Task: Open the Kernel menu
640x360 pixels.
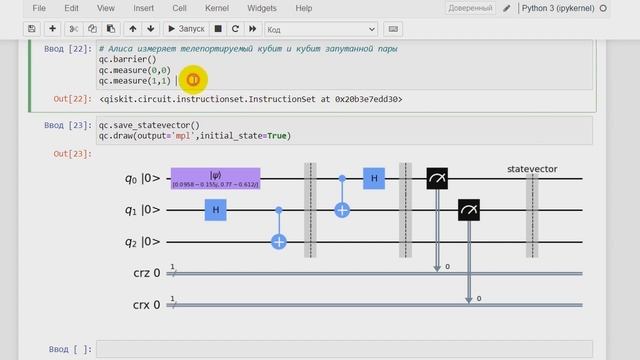Action: (217, 8)
